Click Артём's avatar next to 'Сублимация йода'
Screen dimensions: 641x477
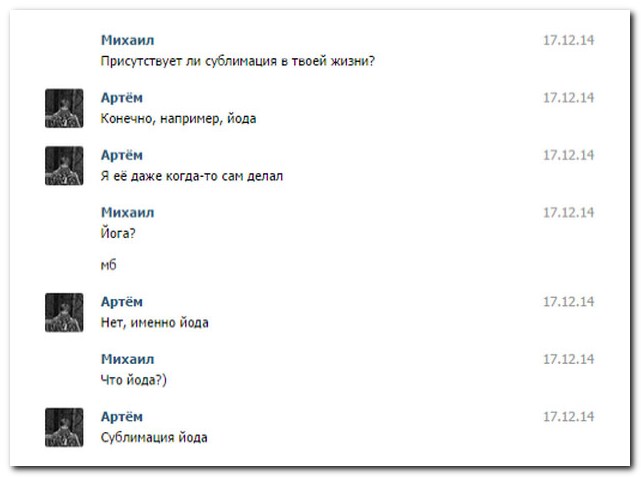click(64, 427)
